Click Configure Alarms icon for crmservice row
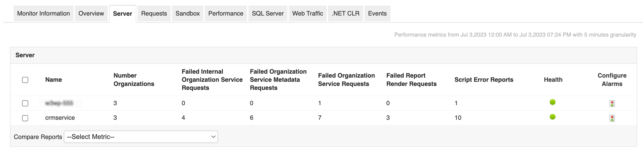 612,118
